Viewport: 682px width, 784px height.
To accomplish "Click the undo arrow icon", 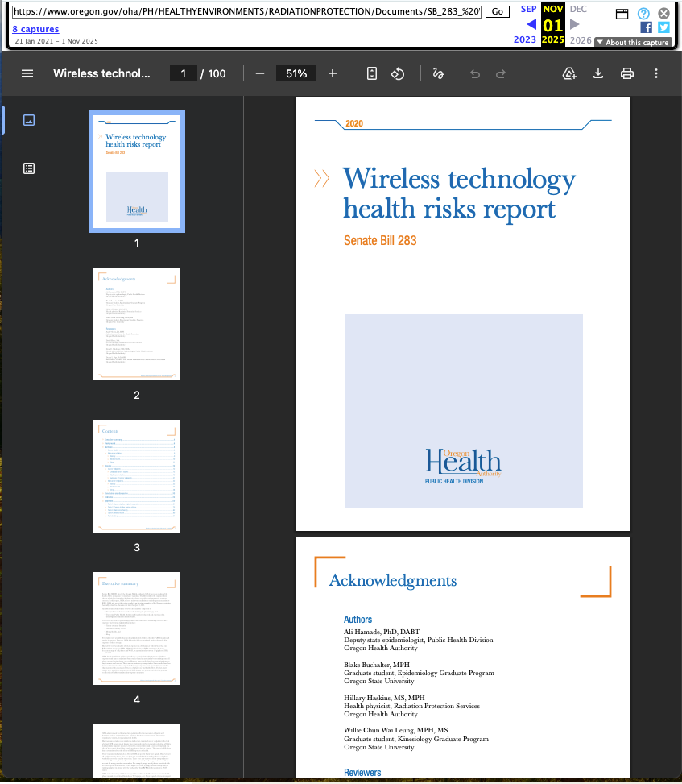I will click(x=475, y=74).
